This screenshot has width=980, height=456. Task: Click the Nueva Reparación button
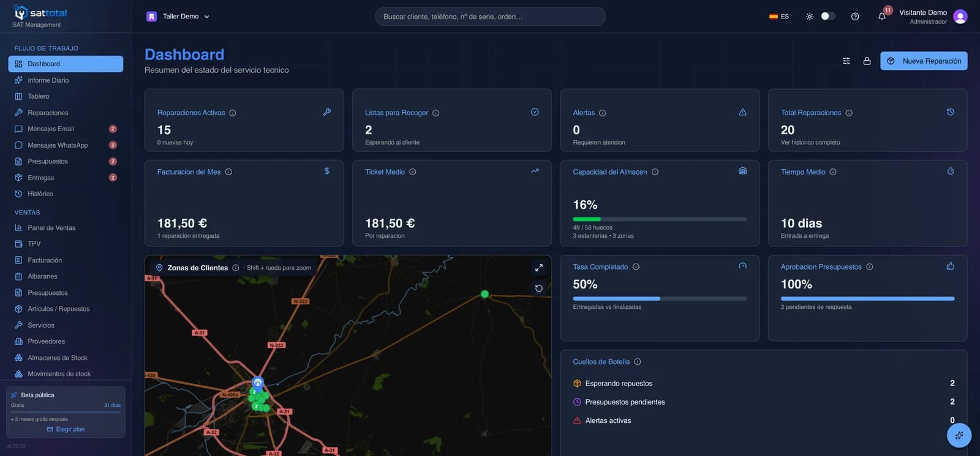924,61
